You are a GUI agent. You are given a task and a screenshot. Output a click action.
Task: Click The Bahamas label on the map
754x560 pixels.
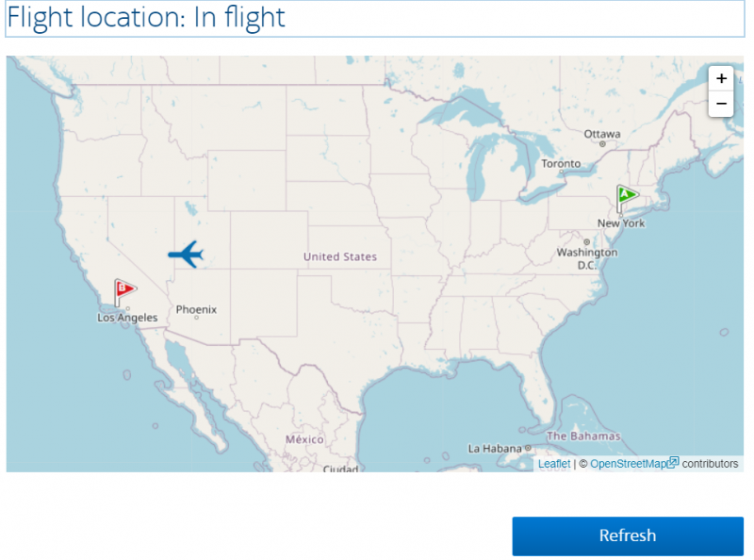582,436
